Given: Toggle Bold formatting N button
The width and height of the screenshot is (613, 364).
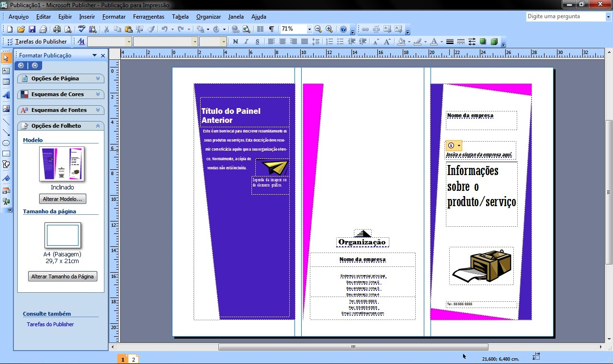Looking at the screenshot, I should 236,42.
